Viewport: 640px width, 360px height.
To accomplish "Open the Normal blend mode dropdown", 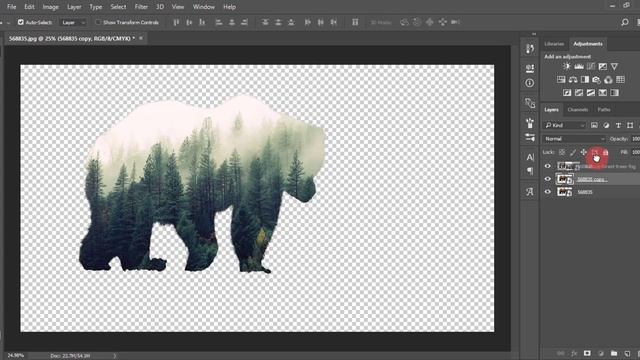I will 574,139.
